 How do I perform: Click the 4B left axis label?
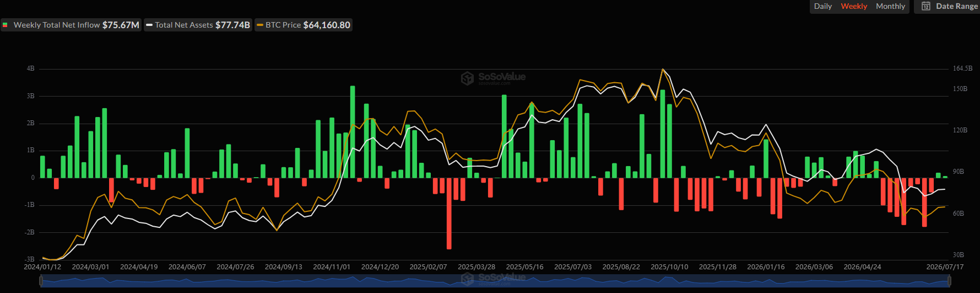point(30,68)
